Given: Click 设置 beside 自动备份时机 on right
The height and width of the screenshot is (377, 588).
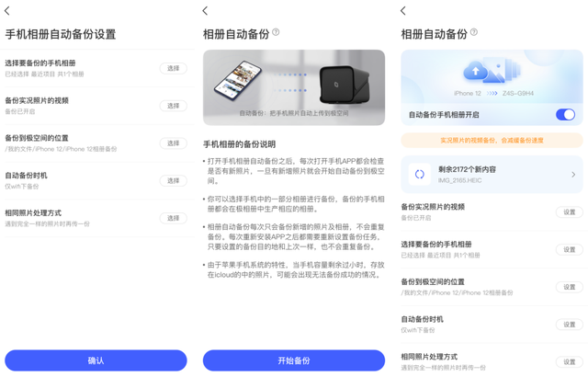Looking at the screenshot, I should [570, 325].
